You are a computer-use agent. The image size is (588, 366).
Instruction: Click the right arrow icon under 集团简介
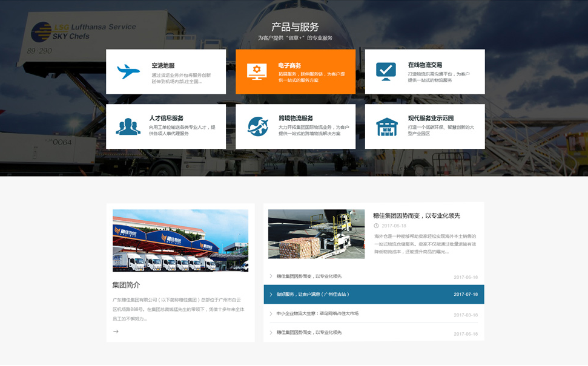(x=116, y=332)
